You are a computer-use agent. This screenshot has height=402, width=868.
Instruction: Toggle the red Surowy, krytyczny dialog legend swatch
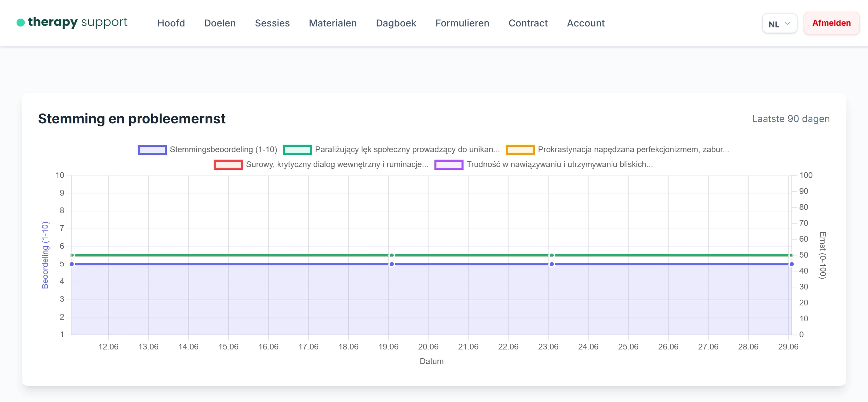click(228, 164)
